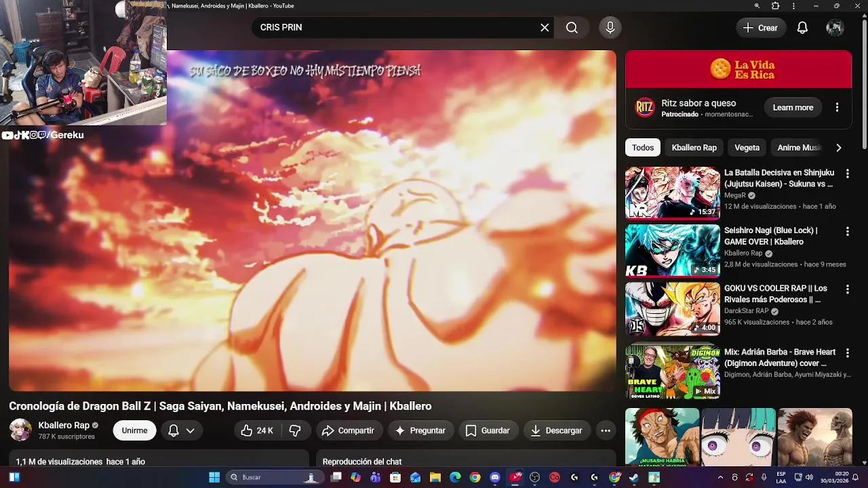Select the Todos filter chip
Screen dimensions: 868x488
tap(643, 147)
